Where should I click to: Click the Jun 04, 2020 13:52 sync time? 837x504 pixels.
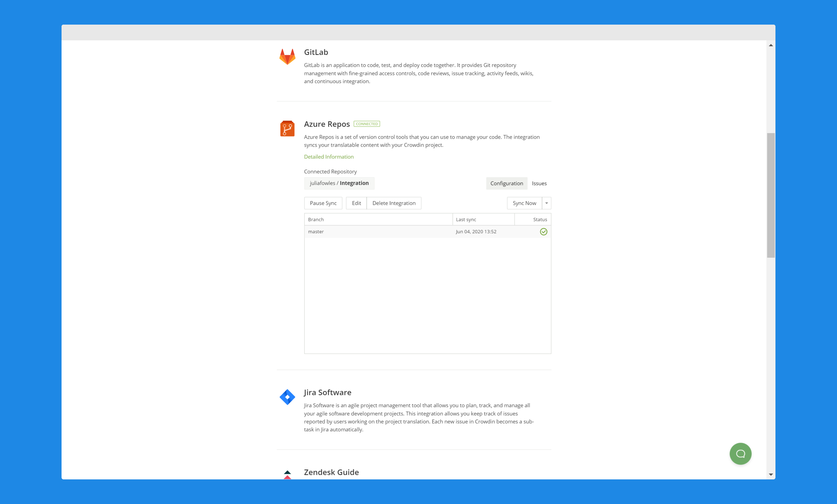coord(476,232)
